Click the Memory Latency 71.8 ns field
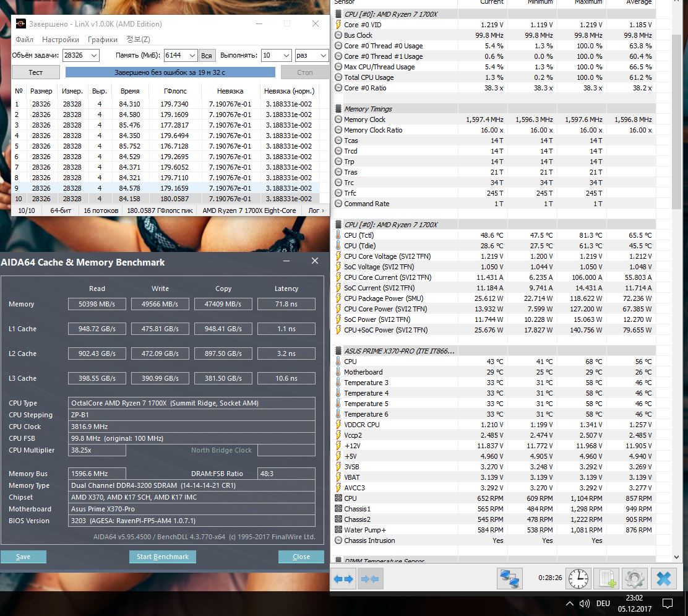The width and height of the screenshot is (688, 616). pyautogui.click(x=286, y=304)
